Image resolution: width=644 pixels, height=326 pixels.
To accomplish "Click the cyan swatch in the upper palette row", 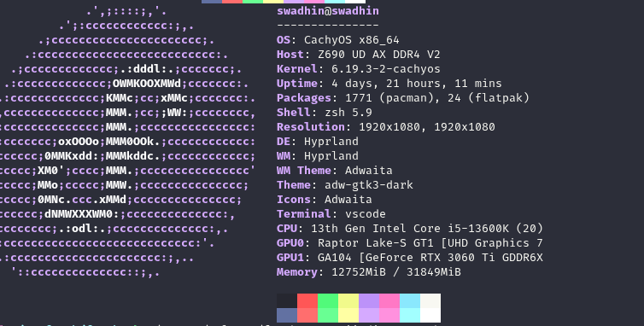I will pos(410,300).
